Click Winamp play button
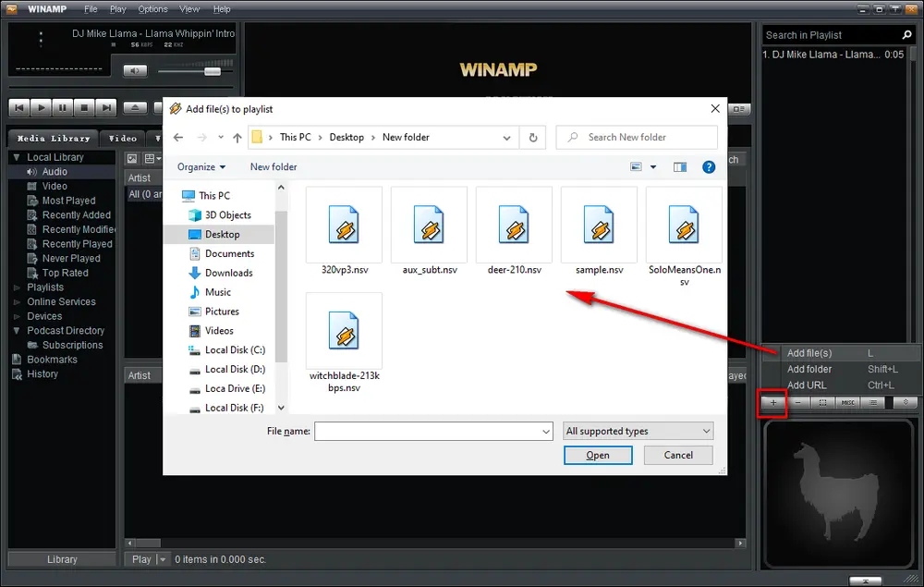This screenshot has width=924, height=587. coord(41,107)
